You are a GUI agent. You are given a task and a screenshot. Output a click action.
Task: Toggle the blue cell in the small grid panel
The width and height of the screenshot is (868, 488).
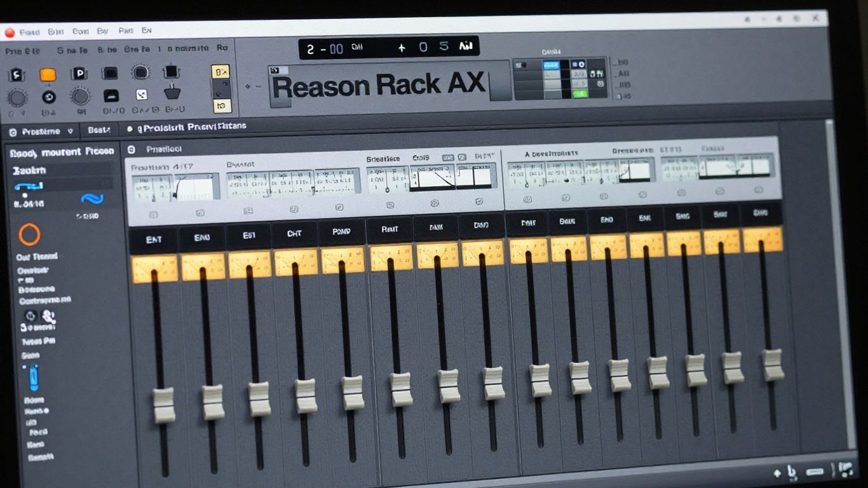[x=551, y=65]
